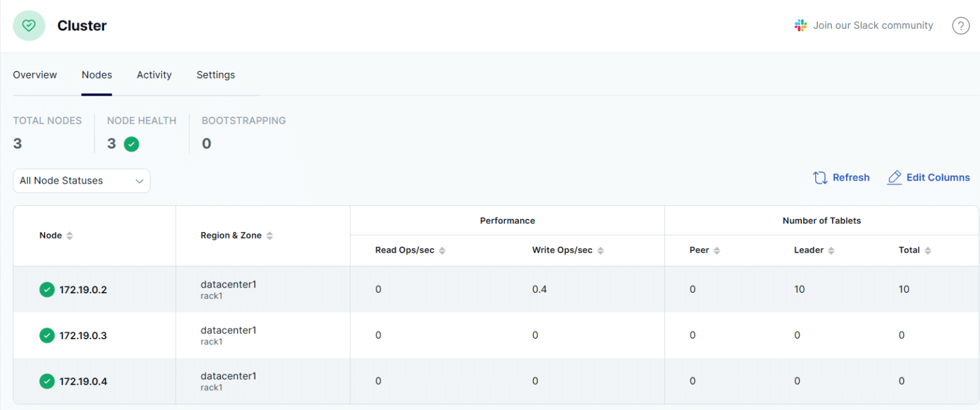Screen dimensions: 980x410
Task: Toggle sort on the Leader column
Action: coord(833,250)
